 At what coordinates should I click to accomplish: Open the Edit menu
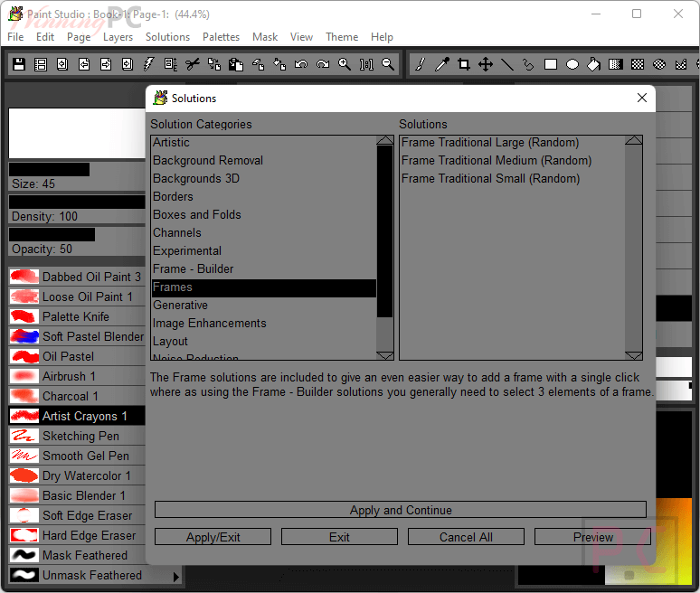coord(45,37)
